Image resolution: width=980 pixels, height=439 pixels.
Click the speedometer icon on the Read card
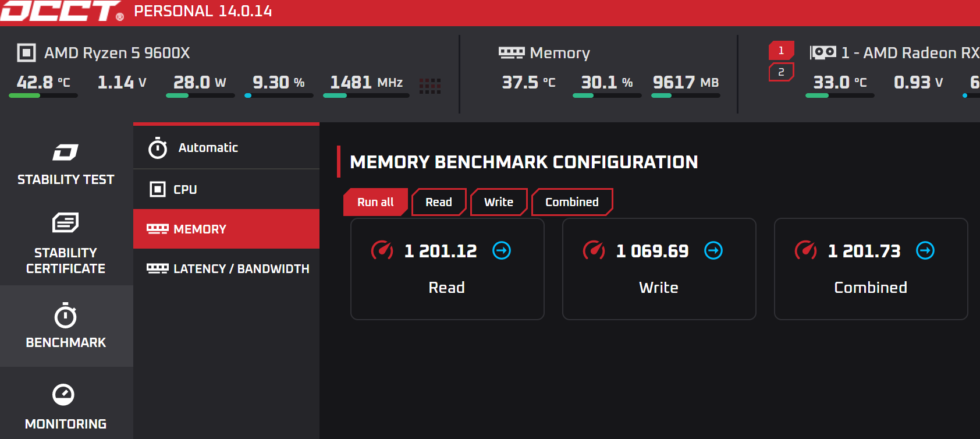[x=382, y=250]
